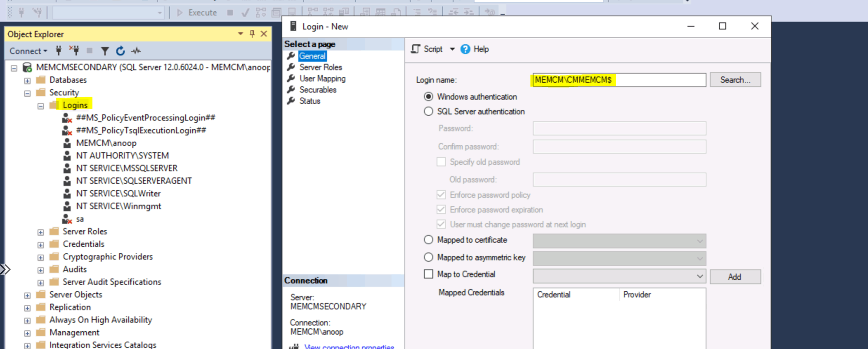
Task: Select NT SERVICE\SQLWriter login
Action: (118, 193)
